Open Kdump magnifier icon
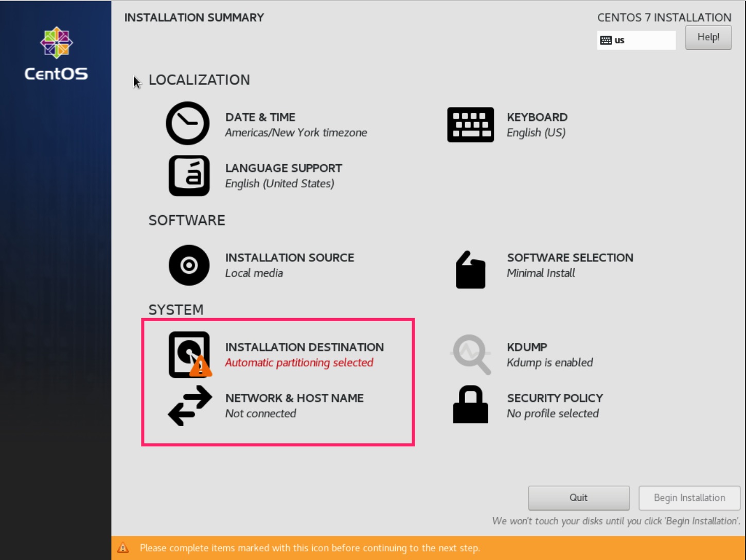The height and width of the screenshot is (560, 746). 471,354
